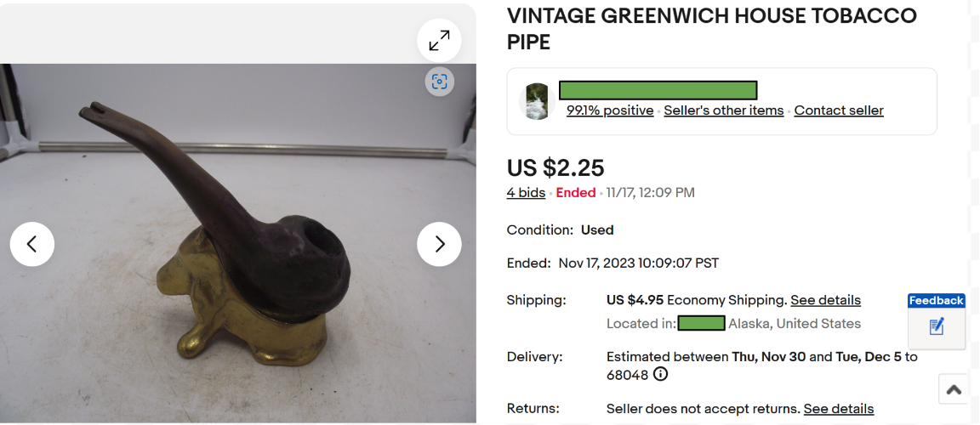Image resolution: width=980 pixels, height=425 pixels.
Task: Go to the previous listing photo
Action: click(32, 244)
